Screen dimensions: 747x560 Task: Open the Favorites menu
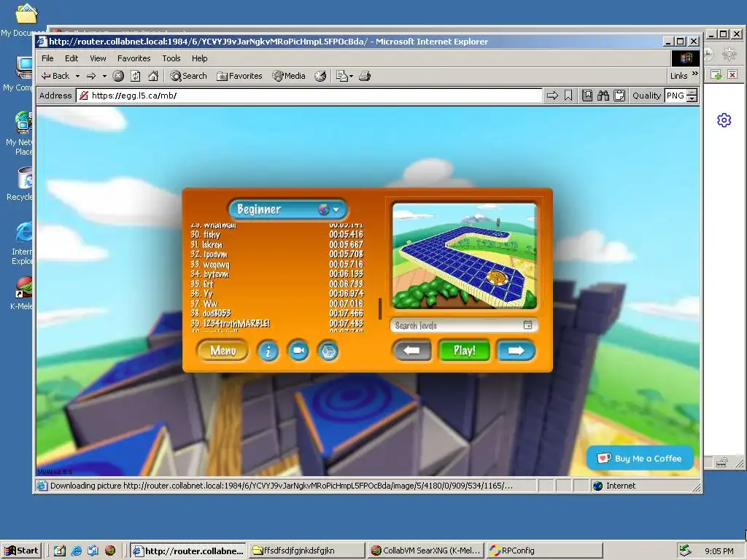tap(134, 58)
